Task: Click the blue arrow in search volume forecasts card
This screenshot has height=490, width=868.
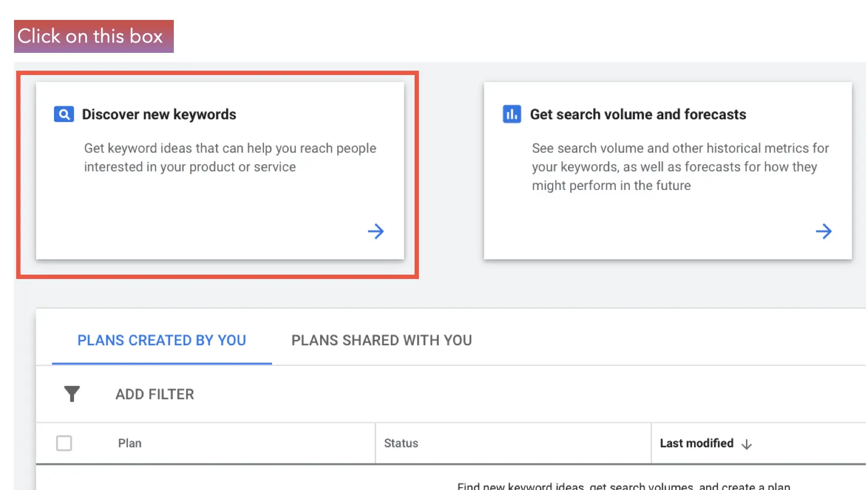Action: (x=824, y=232)
